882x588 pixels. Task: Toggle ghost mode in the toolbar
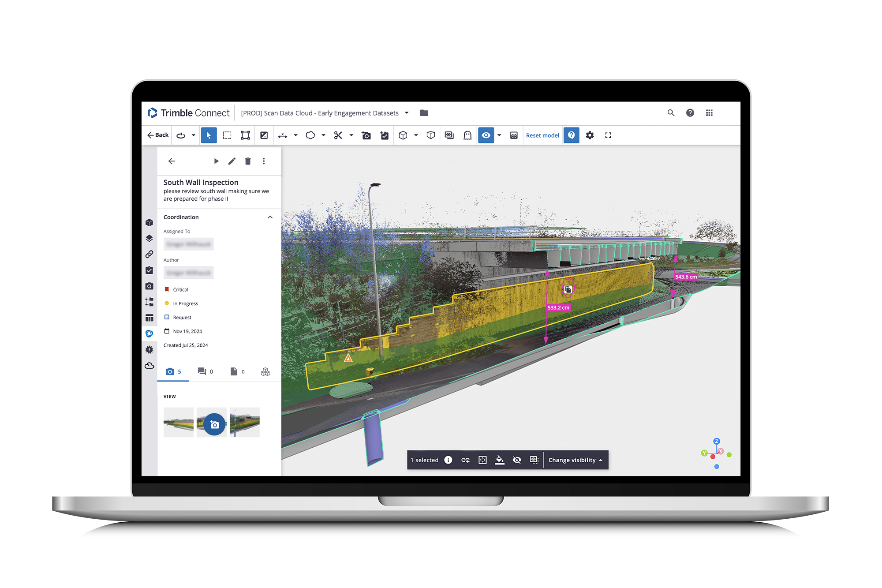pos(467,135)
